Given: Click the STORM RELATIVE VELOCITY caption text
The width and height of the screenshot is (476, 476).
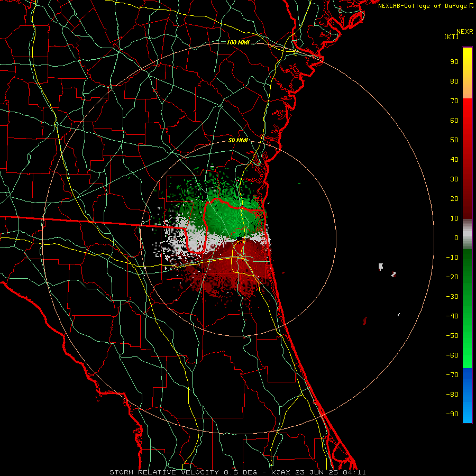Looking at the screenshot, I should click(164, 472).
